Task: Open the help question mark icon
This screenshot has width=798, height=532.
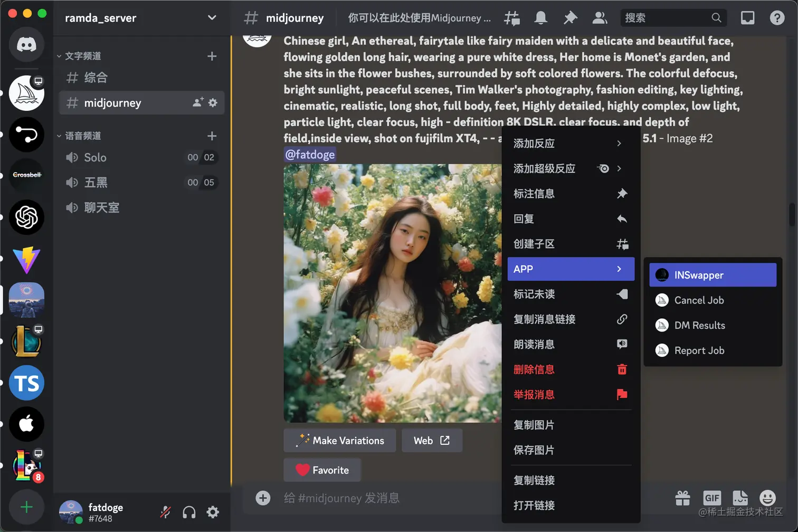Action: point(777,18)
